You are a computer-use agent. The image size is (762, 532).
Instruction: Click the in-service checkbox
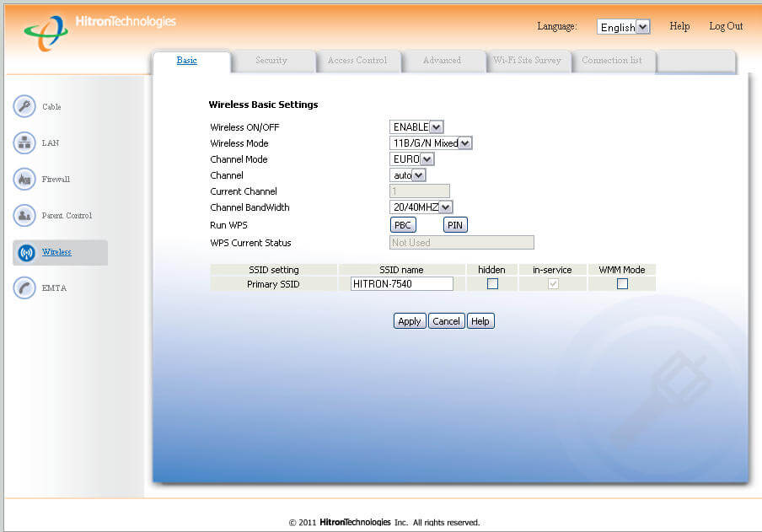point(553,284)
